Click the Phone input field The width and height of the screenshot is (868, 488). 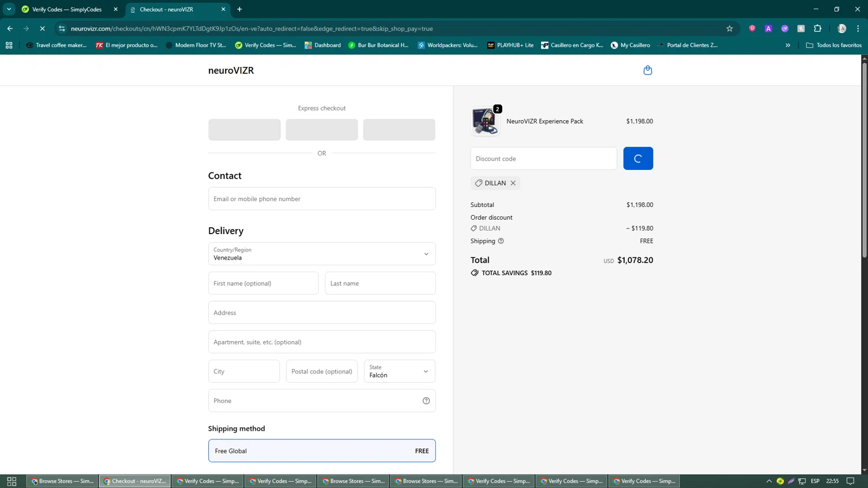322,401
